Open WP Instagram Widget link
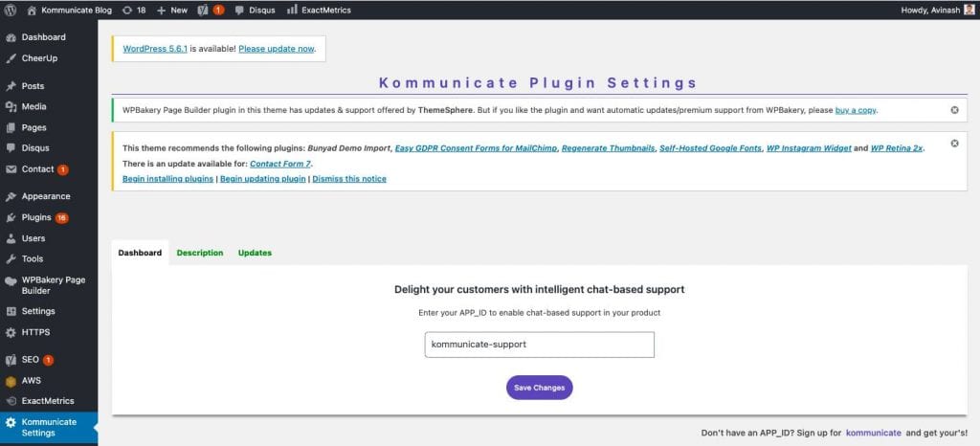Viewport: 980px width, 446px height. 809,148
